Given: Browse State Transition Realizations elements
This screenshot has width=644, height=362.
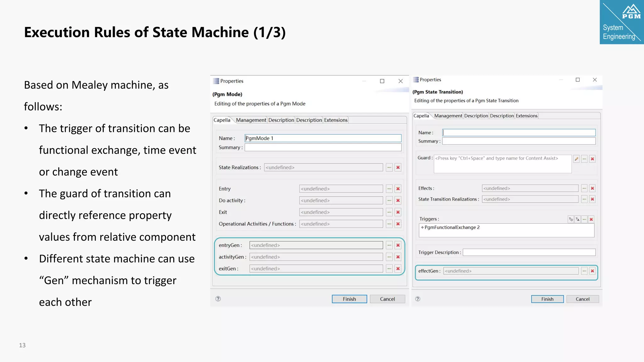Looking at the screenshot, I should coord(584,199).
